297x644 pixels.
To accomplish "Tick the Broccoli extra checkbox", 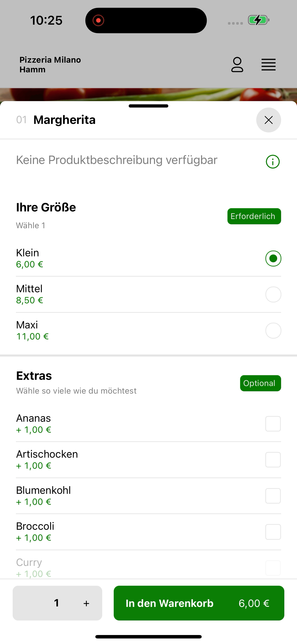I will point(273,532).
